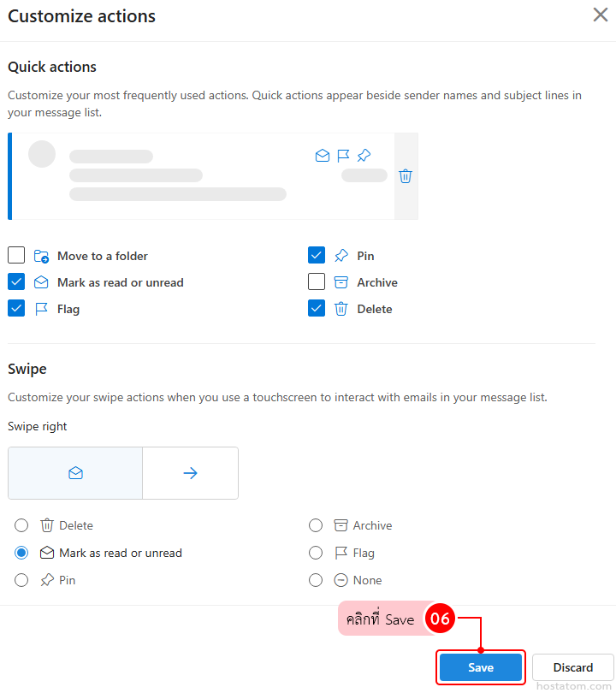Close the Customize actions dialog
This screenshot has height=693, width=616.
pyautogui.click(x=600, y=15)
